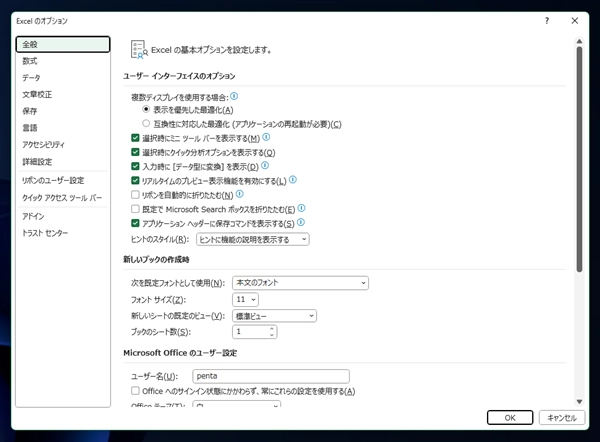Close the Excel のオプション dialog
The width and height of the screenshot is (600, 442).
(575, 21)
